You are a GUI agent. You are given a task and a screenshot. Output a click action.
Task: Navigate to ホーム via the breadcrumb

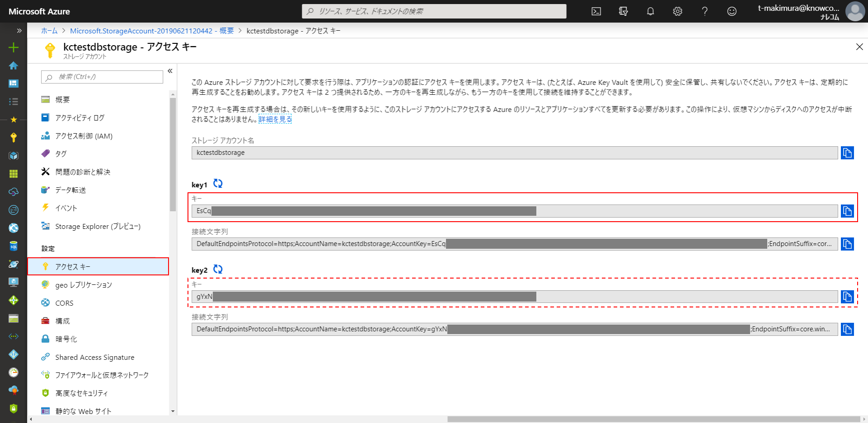point(49,31)
